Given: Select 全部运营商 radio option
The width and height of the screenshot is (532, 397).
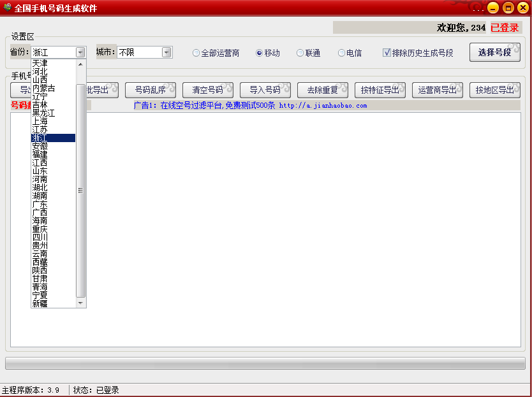Looking at the screenshot, I should (x=216, y=54).
